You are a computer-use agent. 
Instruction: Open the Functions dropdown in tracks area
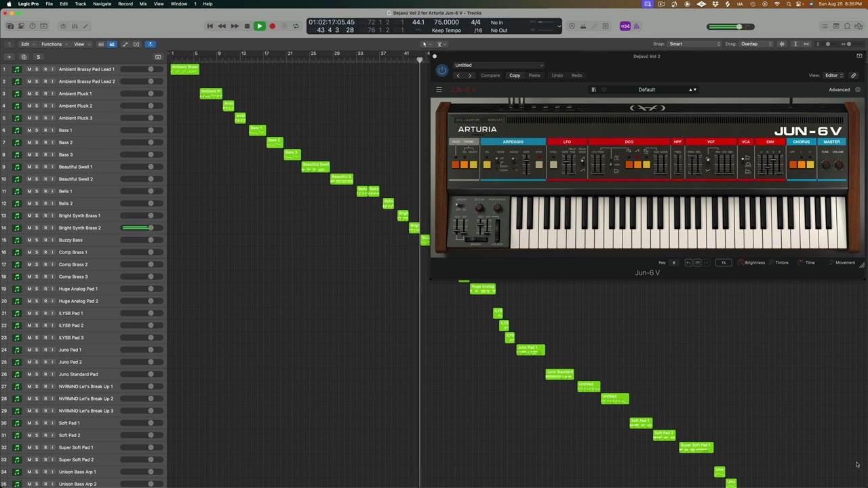coord(54,44)
